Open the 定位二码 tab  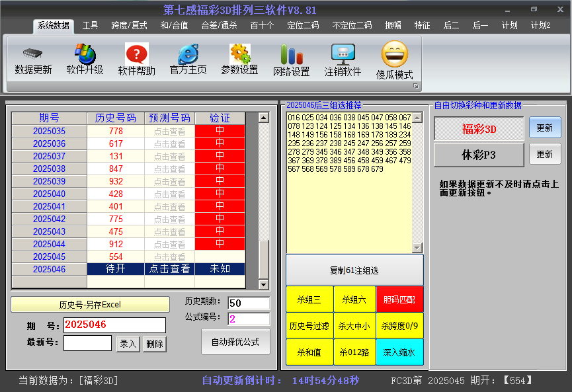pyautogui.click(x=303, y=26)
